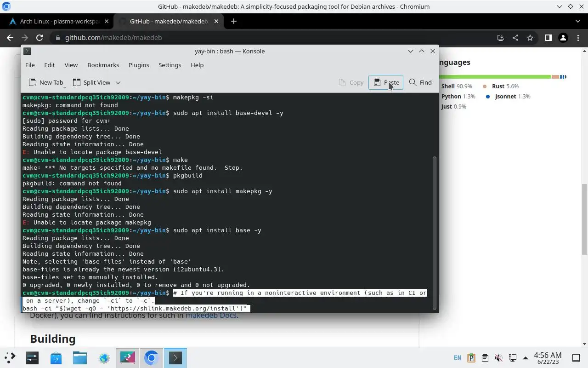Open System Settings from the taskbar
This screenshot has height=368, width=588.
[x=32, y=357]
